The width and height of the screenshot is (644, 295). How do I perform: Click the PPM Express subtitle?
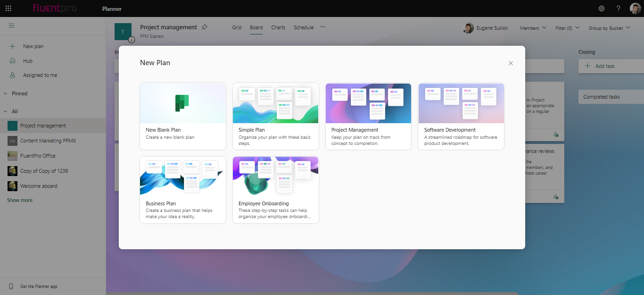click(x=152, y=36)
